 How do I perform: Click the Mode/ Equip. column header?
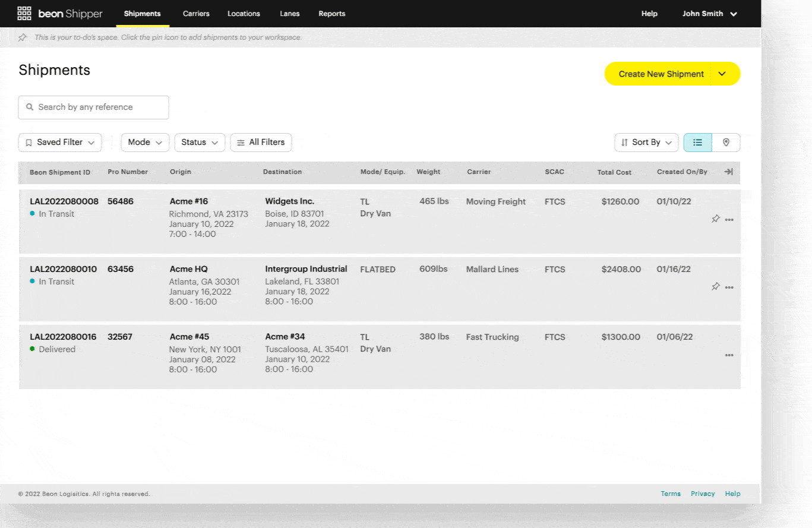click(x=383, y=172)
